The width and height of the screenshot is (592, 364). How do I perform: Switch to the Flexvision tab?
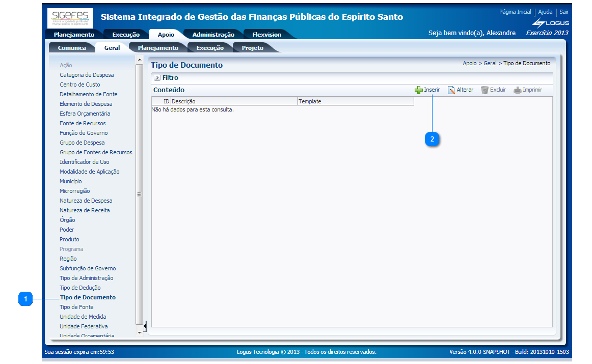[x=266, y=35]
